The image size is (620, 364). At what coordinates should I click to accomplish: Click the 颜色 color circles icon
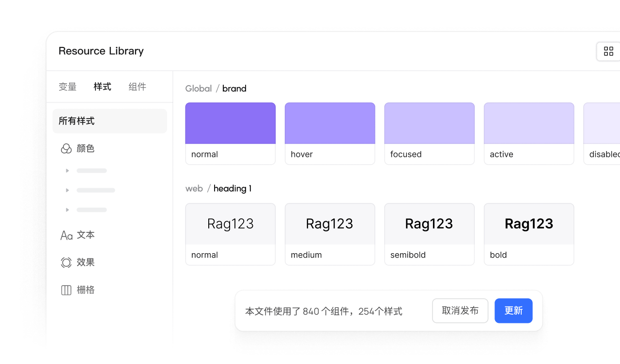[66, 149]
